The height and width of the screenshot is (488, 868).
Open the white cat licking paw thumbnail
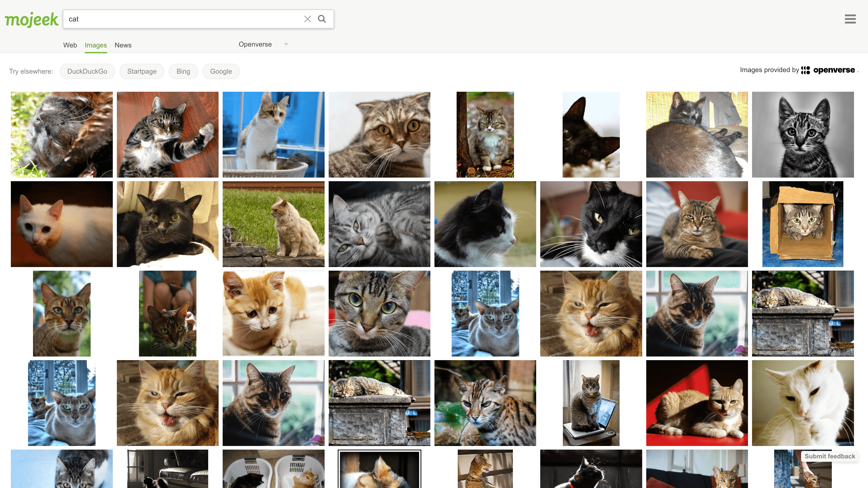pos(803,403)
